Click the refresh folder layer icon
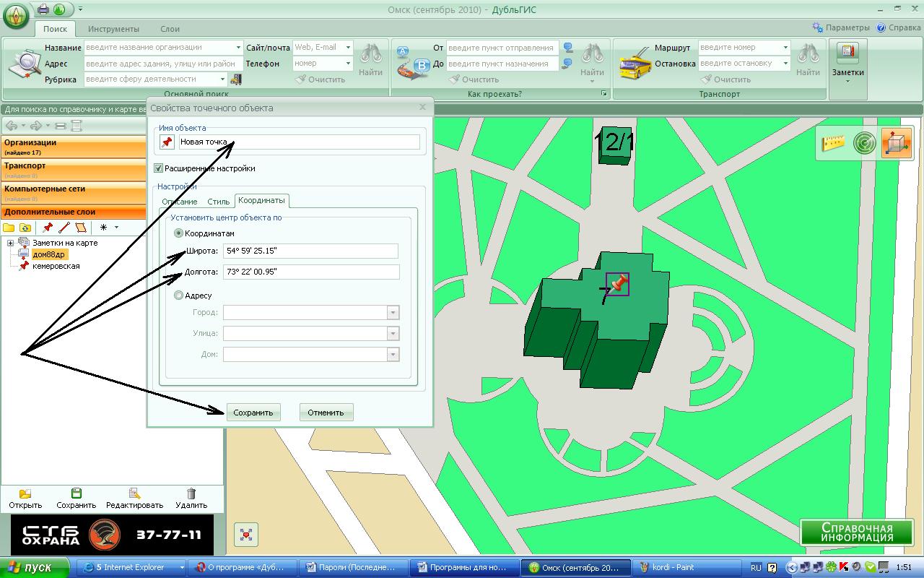The width and height of the screenshot is (924, 578). (x=25, y=228)
